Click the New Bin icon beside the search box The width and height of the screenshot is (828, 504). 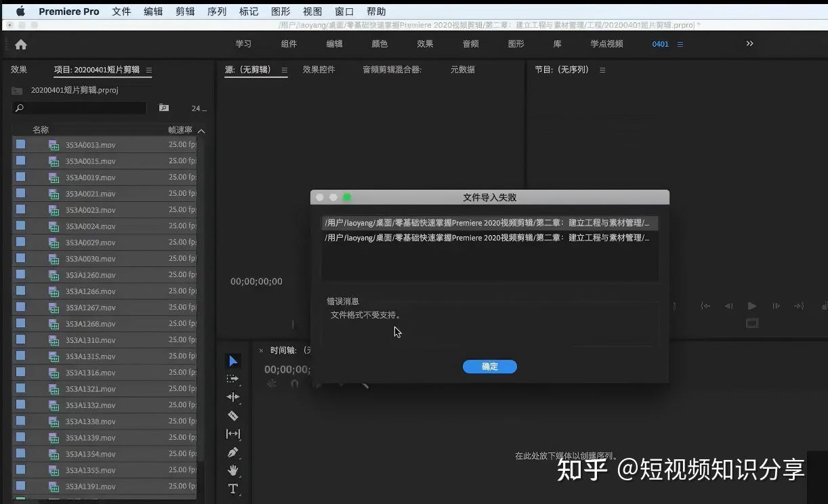pos(163,108)
